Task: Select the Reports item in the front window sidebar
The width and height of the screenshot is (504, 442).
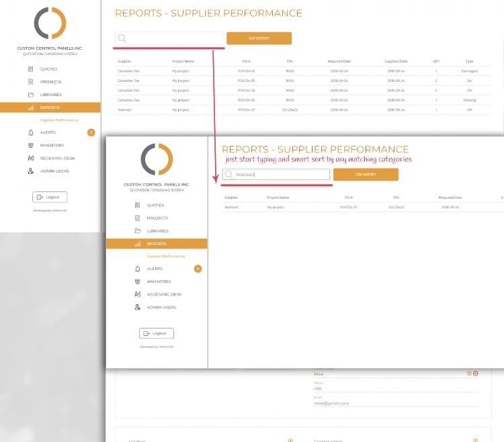Action: pos(157,244)
